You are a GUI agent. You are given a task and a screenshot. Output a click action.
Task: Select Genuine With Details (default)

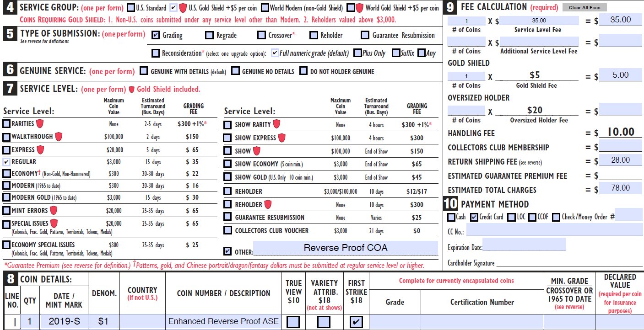(144, 71)
